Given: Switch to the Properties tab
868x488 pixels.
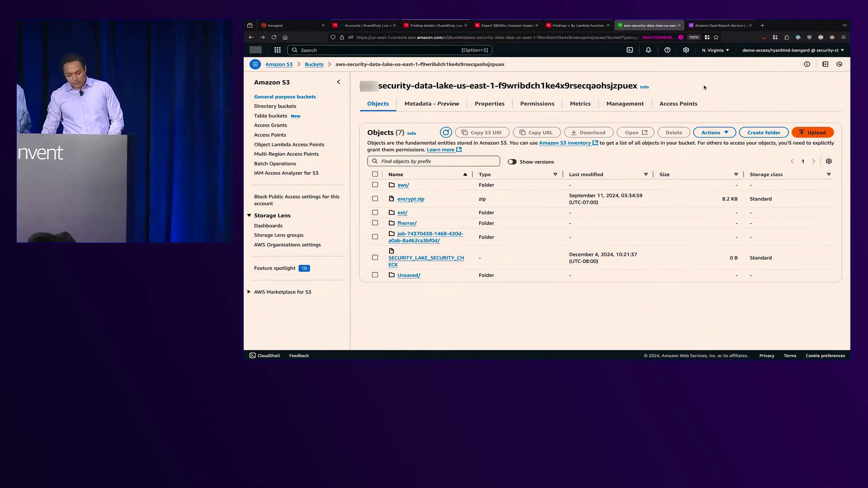Looking at the screenshot, I should (490, 104).
